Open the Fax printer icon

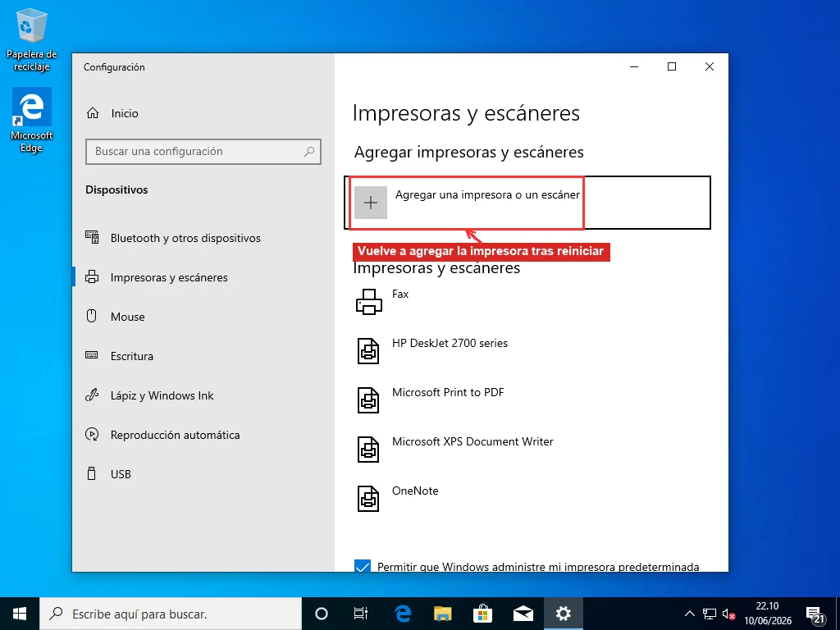[368, 302]
